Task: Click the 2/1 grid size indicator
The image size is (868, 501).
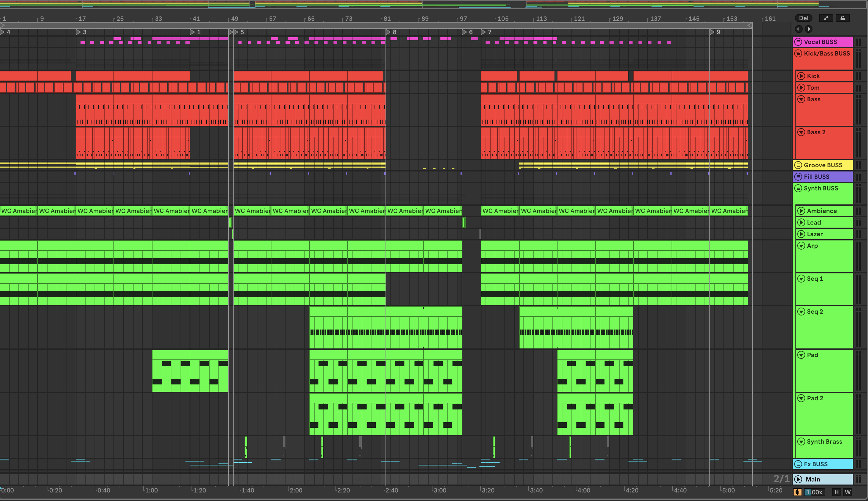Action: pos(781,479)
